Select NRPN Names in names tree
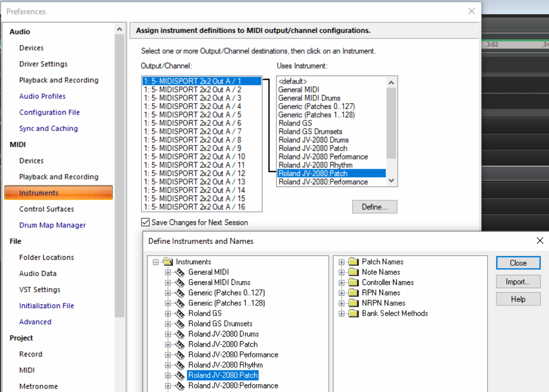Viewport: 549px width, 392px height. click(x=383, y=303)
